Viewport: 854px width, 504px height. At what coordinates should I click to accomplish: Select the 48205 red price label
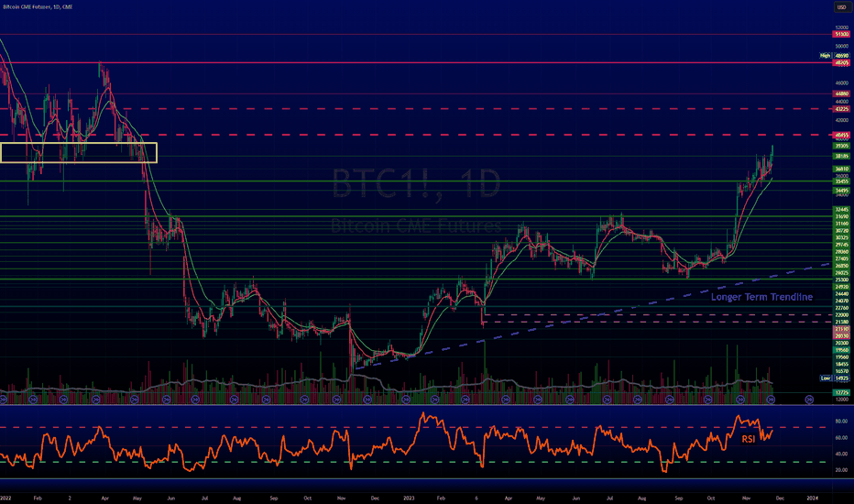coord(842,62)
